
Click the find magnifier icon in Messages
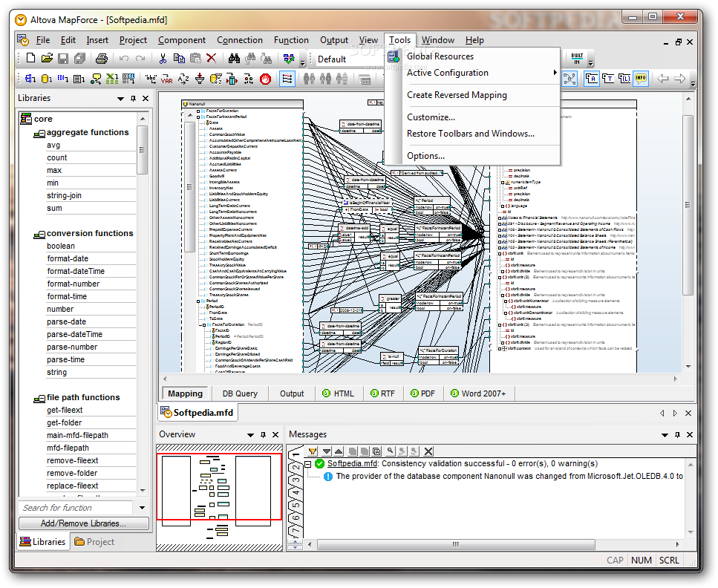390,451
